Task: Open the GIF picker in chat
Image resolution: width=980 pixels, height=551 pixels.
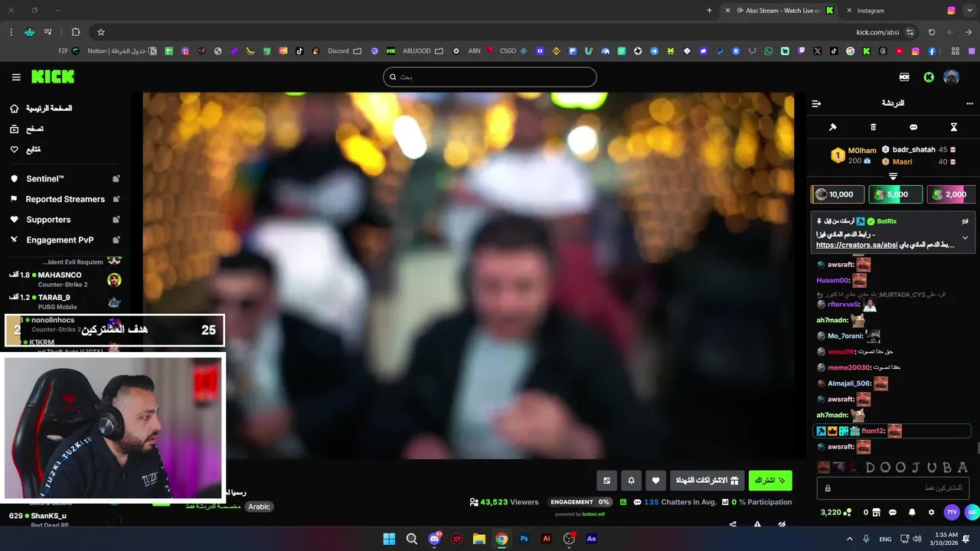Action: coord(972,512)
